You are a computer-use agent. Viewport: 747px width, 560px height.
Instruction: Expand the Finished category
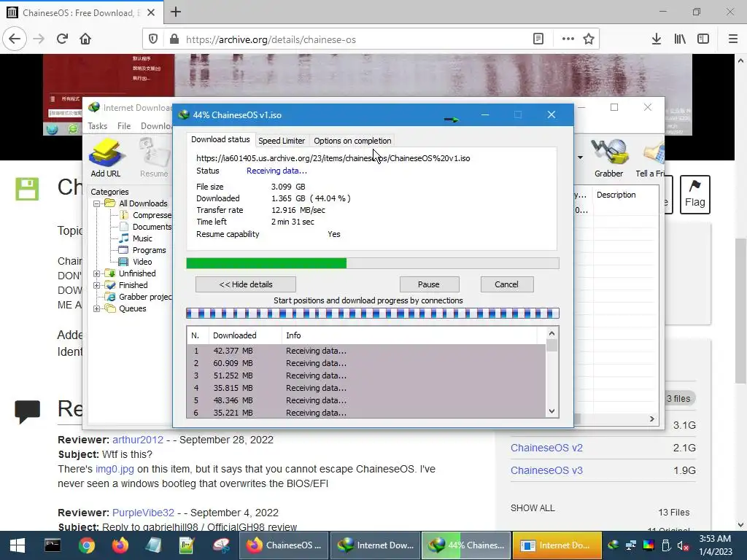click(97, 285)
